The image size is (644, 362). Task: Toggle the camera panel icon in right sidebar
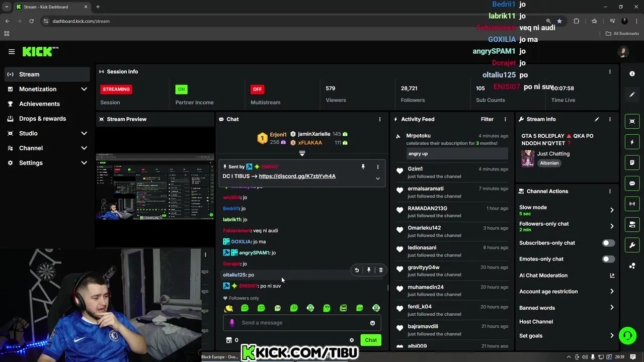[632, 224]
